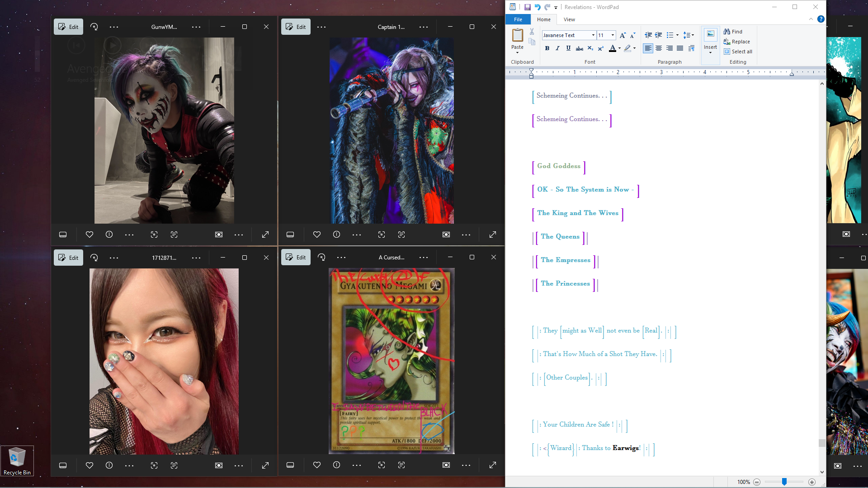Align text right in WordPad
This screenshot has height=488, width=868.
coord(670,48)
